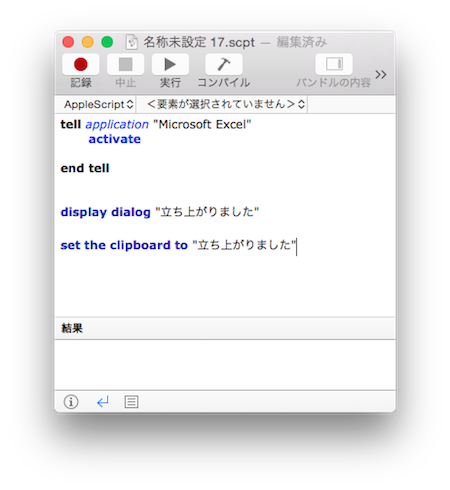Click the 編集済み label in title bar

[x=302, y=42]
